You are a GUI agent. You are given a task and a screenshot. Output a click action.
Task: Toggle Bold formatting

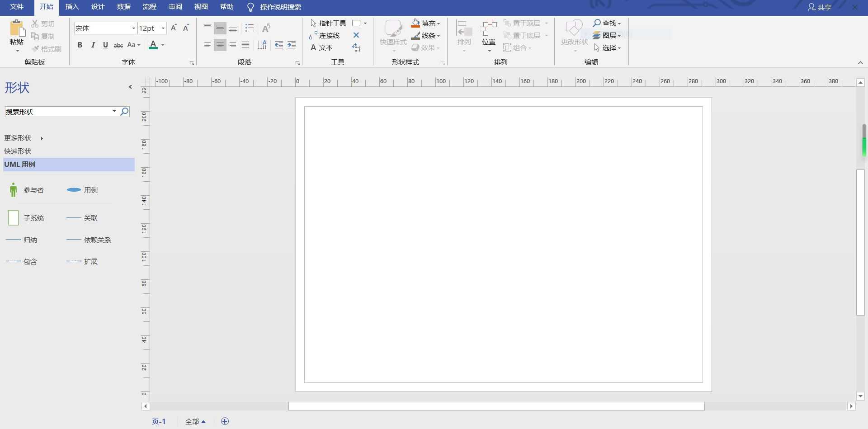pyautogui.click(x=80, y=45)
